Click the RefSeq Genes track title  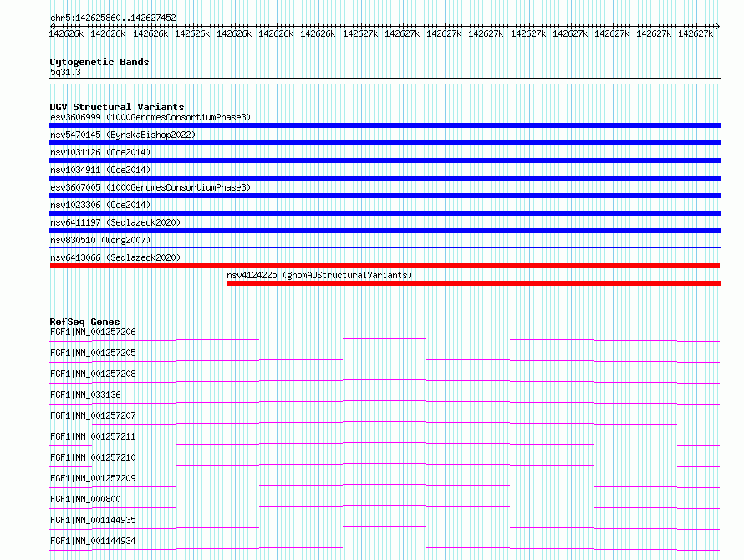84,322
